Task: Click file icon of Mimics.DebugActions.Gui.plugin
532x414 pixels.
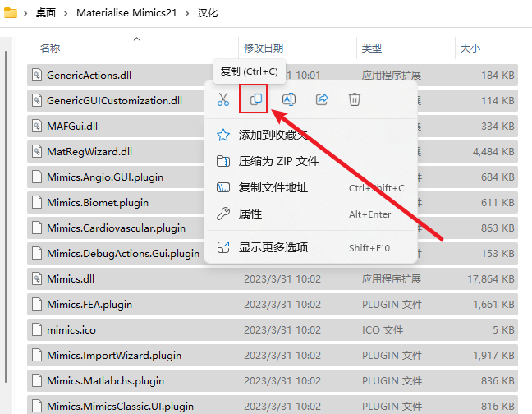Action: point(37,253)
